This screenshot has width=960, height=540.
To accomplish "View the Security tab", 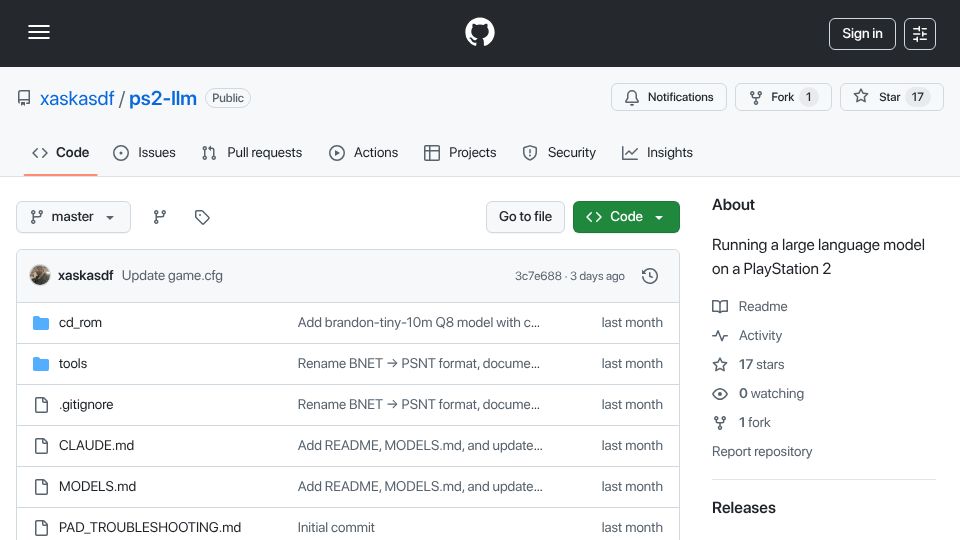I will click(x=559, y=152).
